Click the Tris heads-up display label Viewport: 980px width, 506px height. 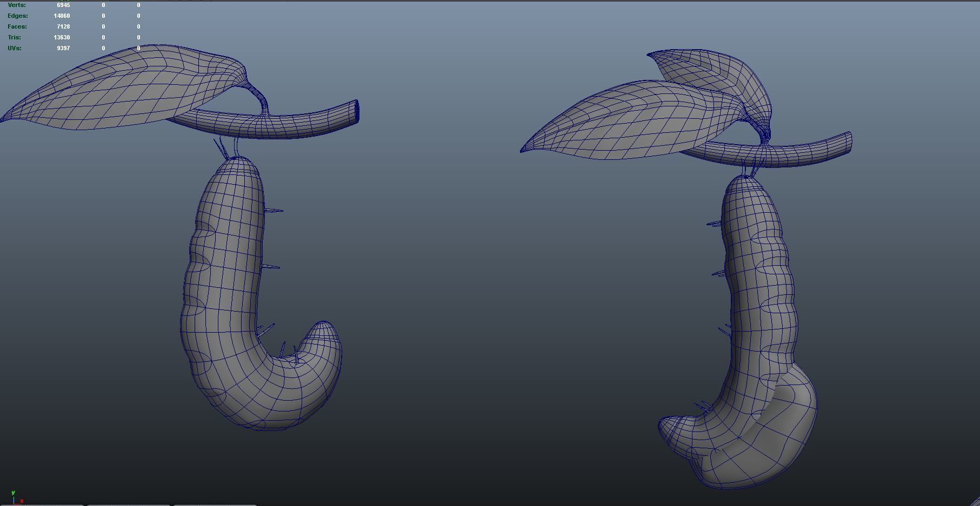pos(14,37)
